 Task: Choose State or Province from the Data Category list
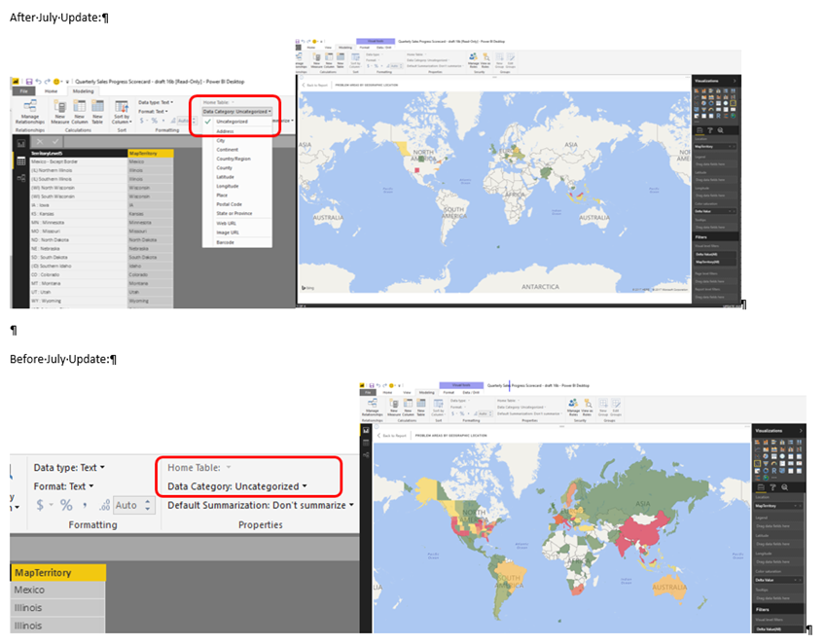point(237,213)
